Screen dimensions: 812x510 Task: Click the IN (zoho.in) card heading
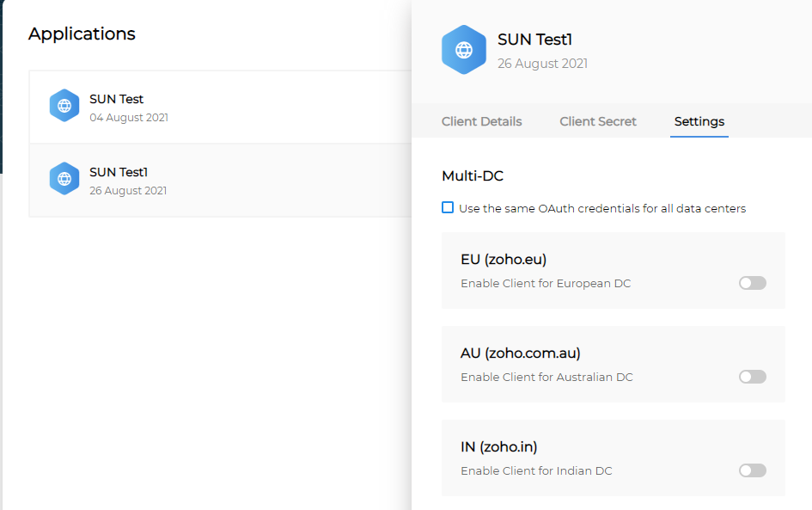click(499, 446)
